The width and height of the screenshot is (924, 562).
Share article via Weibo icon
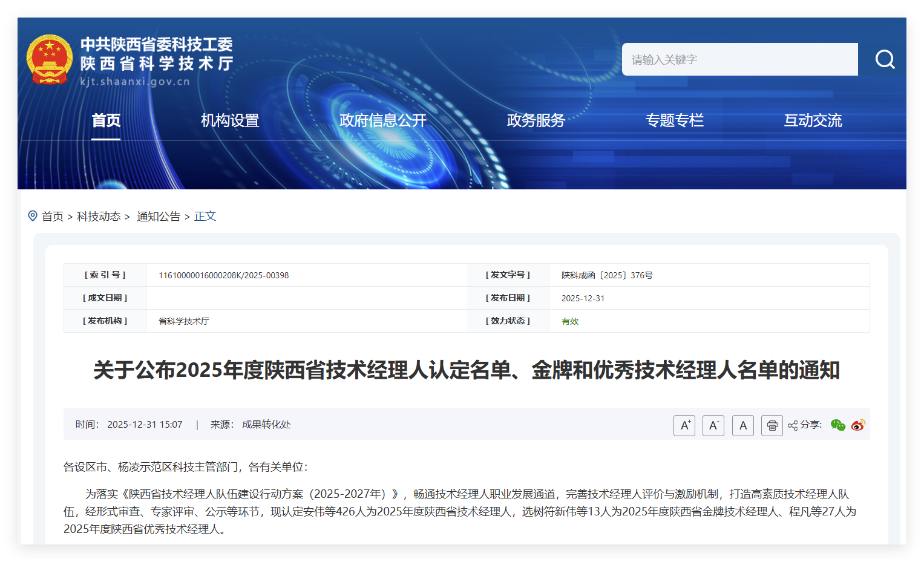click(x=858, y=425)
